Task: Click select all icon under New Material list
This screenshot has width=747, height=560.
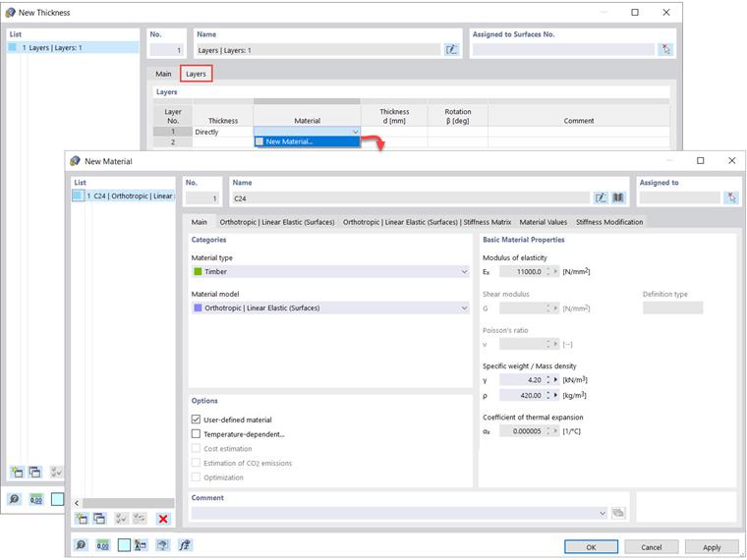Action: click(x=121, y=518)
